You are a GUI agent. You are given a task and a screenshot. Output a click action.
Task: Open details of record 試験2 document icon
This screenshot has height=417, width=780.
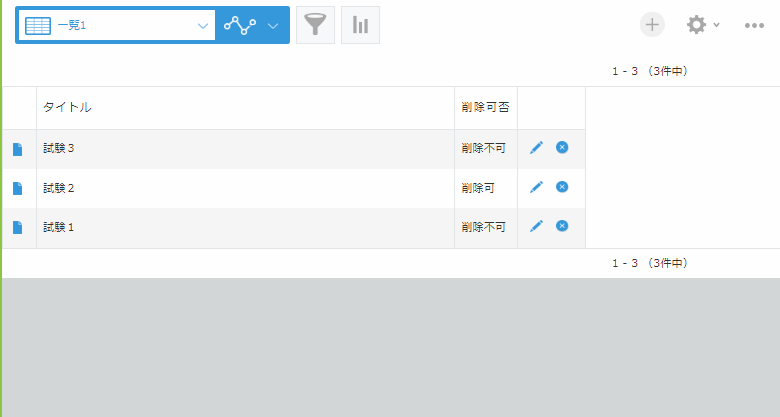(17, 188)
